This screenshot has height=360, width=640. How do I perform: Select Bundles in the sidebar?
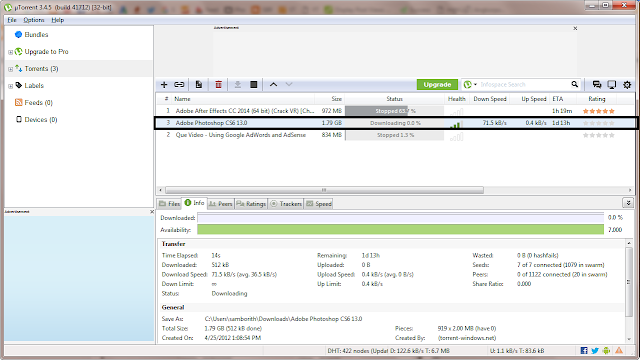[36, 35]
